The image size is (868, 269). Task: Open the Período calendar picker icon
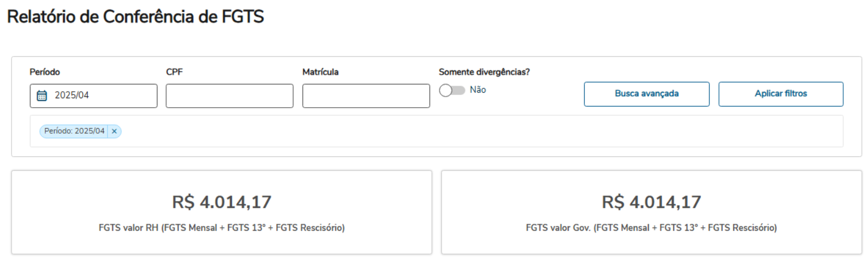point(42,96)
